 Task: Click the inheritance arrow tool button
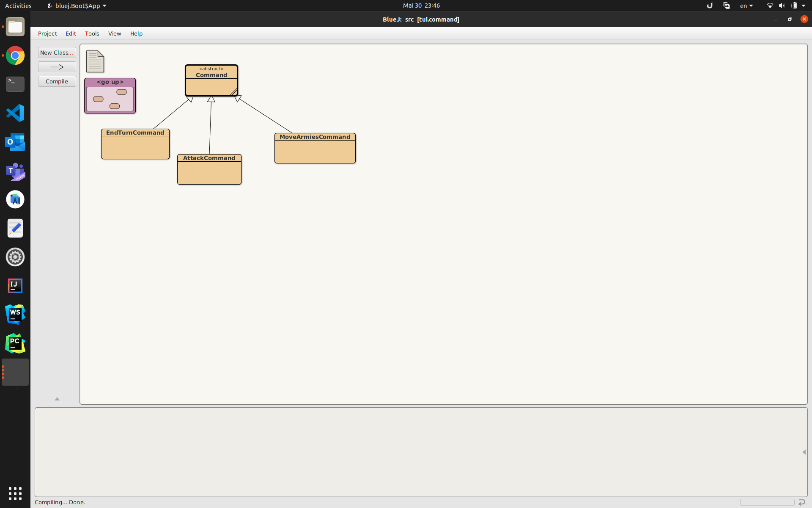tap(57, 67)
